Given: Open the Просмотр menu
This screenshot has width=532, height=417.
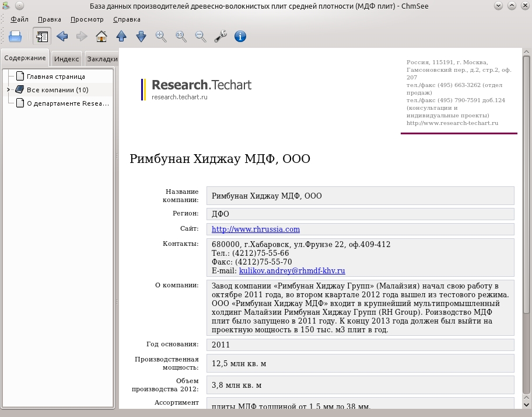Looking at the screenshot, I should (x=87, y=19).
